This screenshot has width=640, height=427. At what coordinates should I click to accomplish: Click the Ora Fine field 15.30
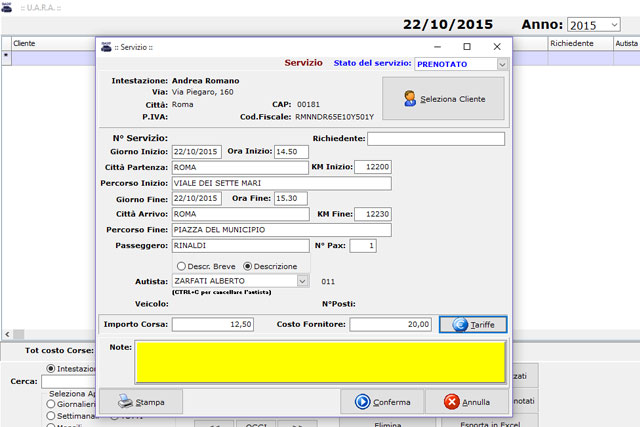[x=291, y=198]
